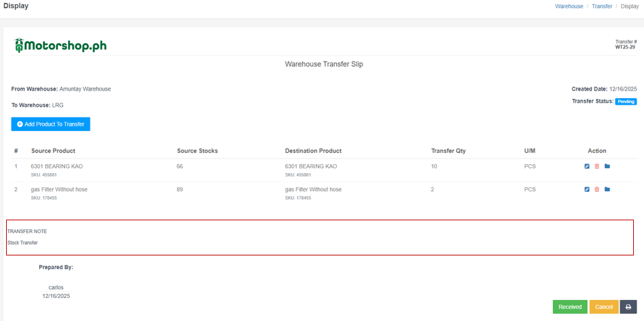Open folder icon for gas Filter row
This screenshot has height=321, width=644.
[607, 189]
